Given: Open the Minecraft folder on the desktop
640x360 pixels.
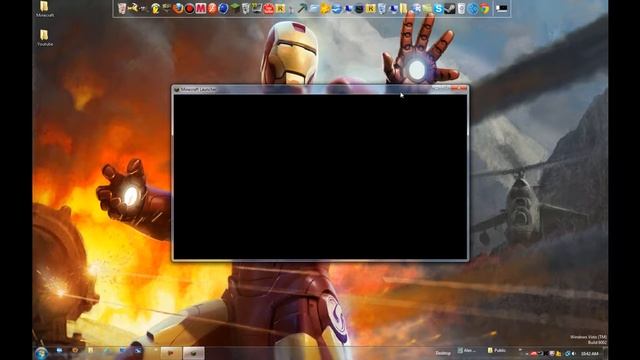Looking at the screenshot, I should (x=44, y=9).
